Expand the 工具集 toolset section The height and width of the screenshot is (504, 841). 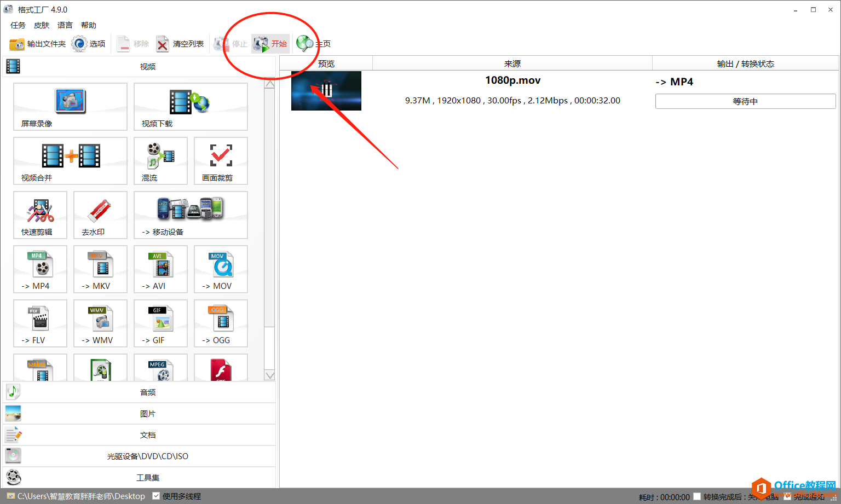tap(139, 478)
